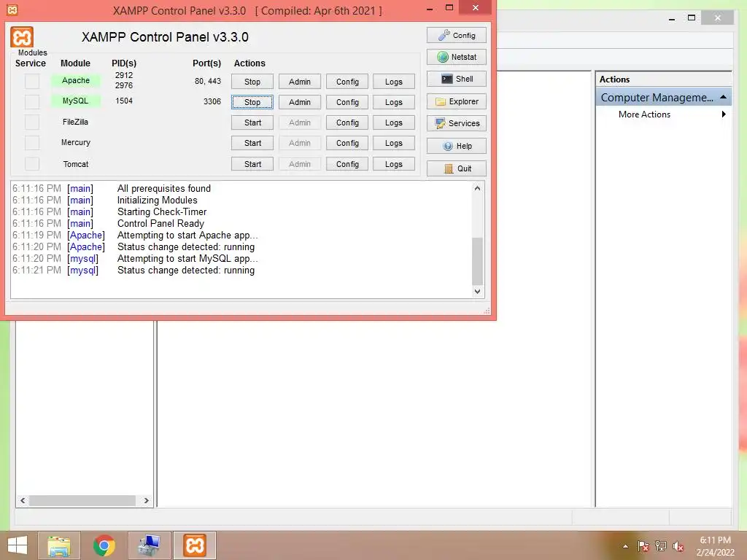Viewport: 747px width, 560px height.
Task: Click the 'Attempting to start MySQL app...' log line
Action: [187, 259]
